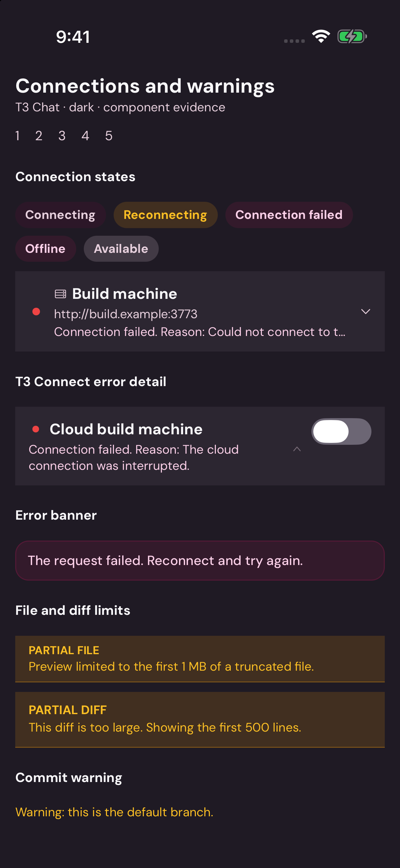Select the Connection failed state pill

[289, 215]
